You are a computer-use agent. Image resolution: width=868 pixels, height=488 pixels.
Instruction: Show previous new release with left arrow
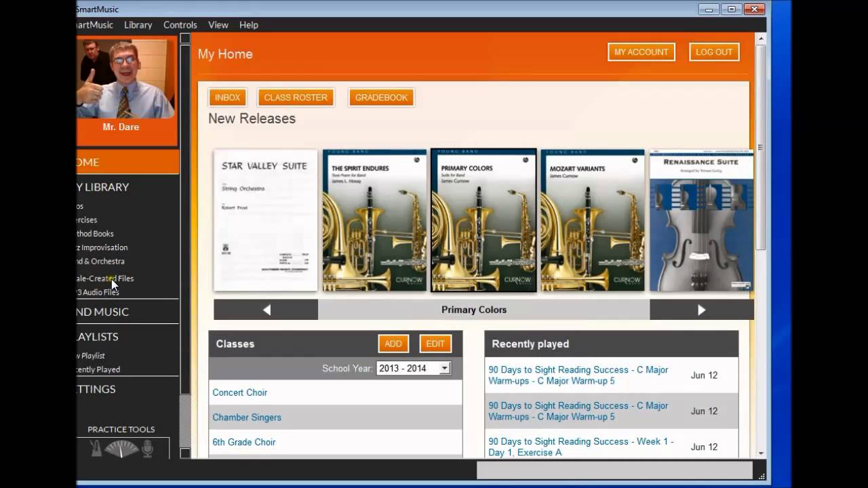[266, 310]
